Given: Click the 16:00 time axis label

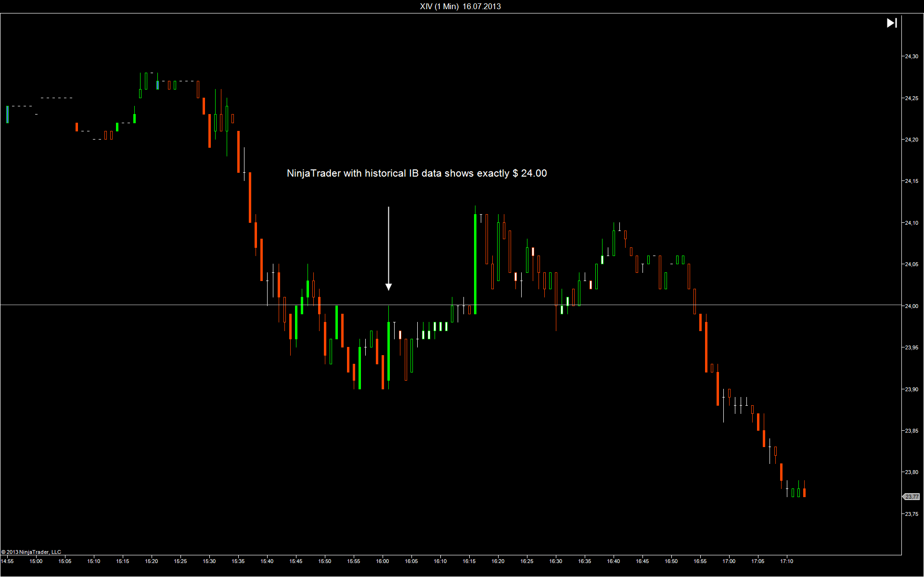Looking at the screenshot, I should click(x=383, y=561).
